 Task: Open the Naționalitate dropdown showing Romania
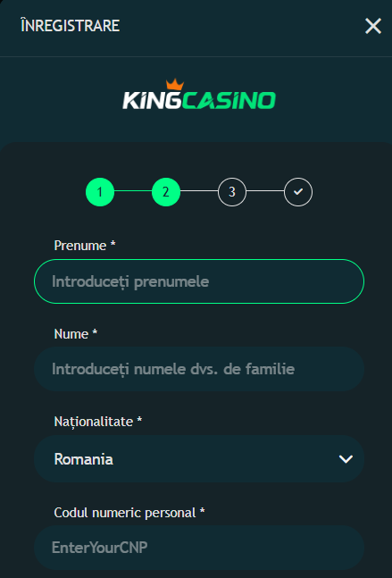(x=199, y=459)
